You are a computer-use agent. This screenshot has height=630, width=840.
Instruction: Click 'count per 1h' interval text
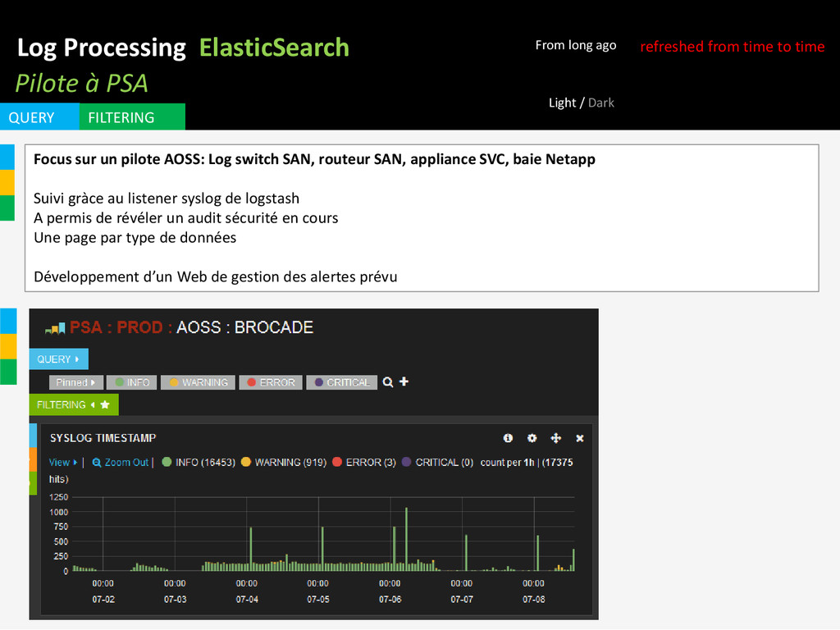(507, 463)
